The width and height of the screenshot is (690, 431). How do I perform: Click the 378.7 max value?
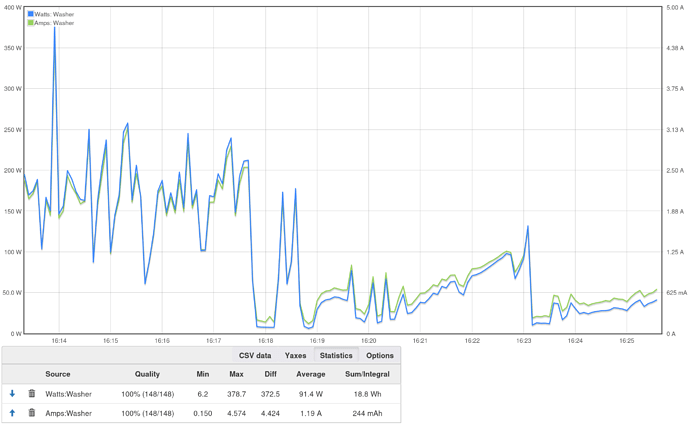click(x=236, y=394)
